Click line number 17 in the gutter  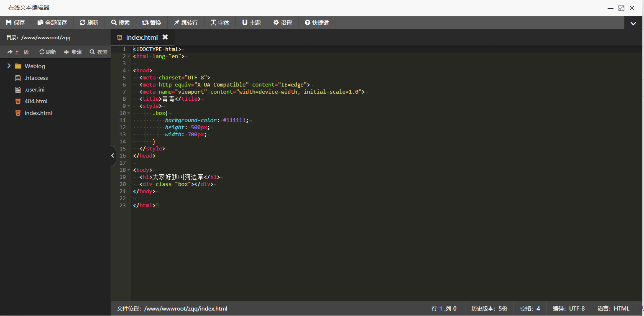123,163
